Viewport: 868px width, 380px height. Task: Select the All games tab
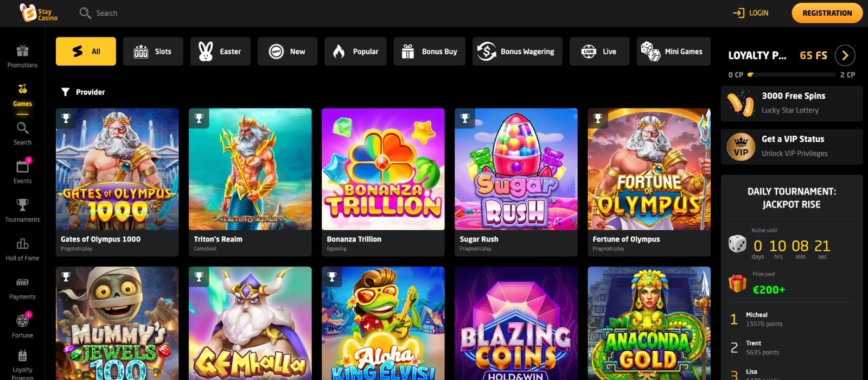86,52
